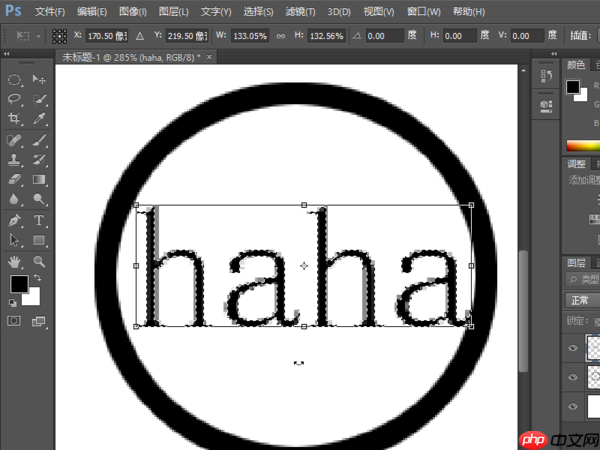Select the Horizontal Type tool
This screenshot has width=600, height=450.
(x=39, y=220)
